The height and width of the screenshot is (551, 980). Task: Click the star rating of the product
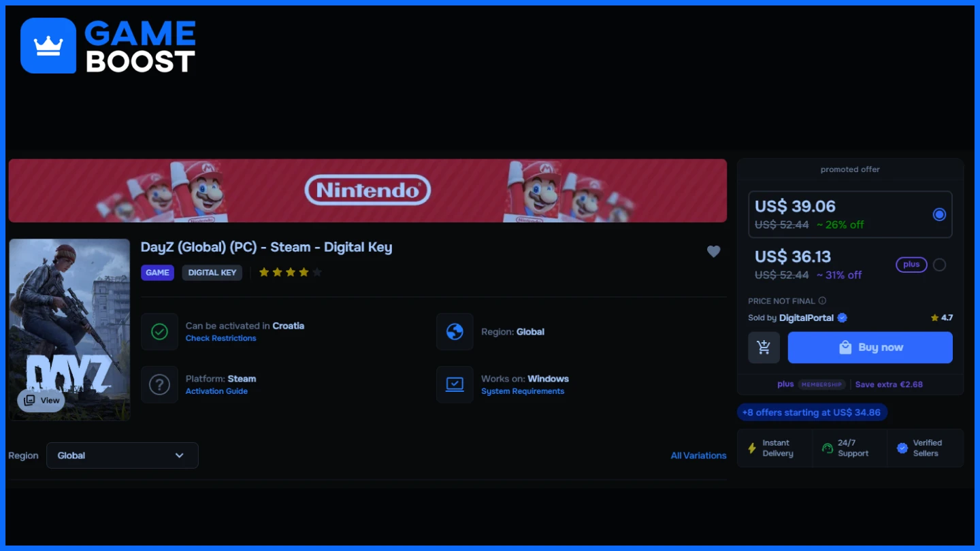(x=291, y=273)
